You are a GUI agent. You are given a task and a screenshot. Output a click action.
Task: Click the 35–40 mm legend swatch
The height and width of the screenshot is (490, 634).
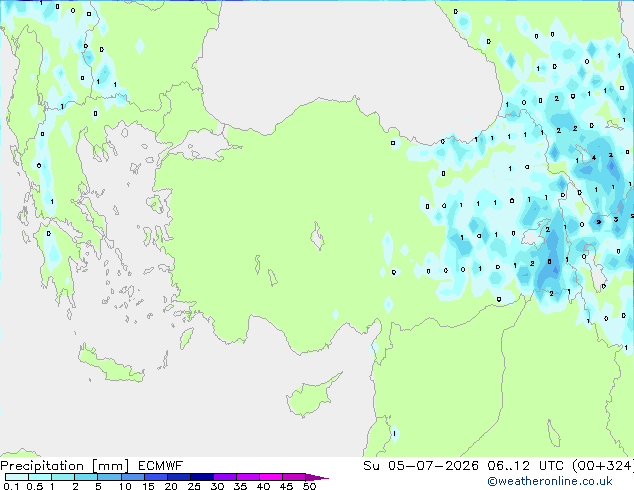pyautogui.click(x=248, y=477)
